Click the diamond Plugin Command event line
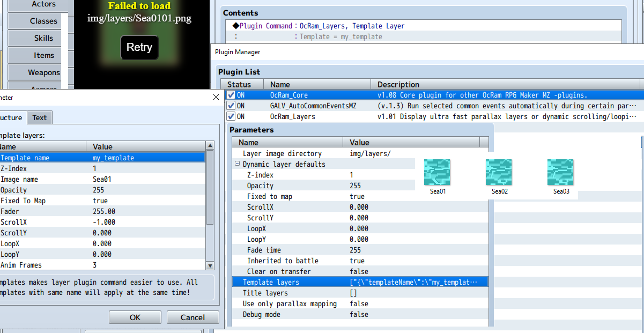Viewport: 644px width, 333px height. coord(319,26)
